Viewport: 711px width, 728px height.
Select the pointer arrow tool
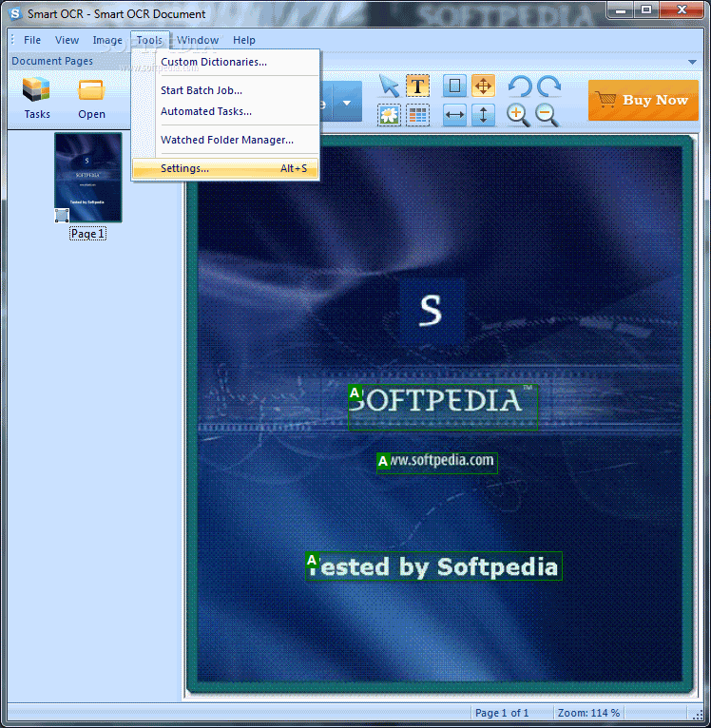pos(389,86)
